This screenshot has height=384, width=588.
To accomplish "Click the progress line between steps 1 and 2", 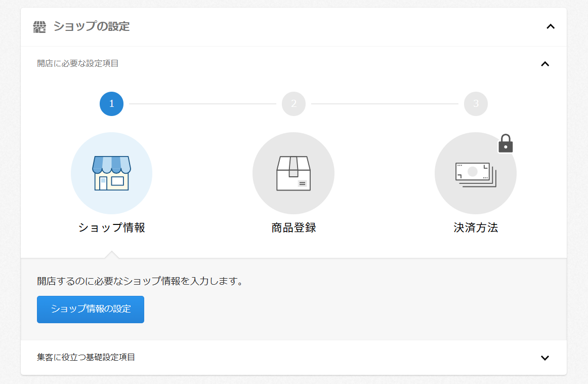I will pyautogui.click(x=202, y=104).
